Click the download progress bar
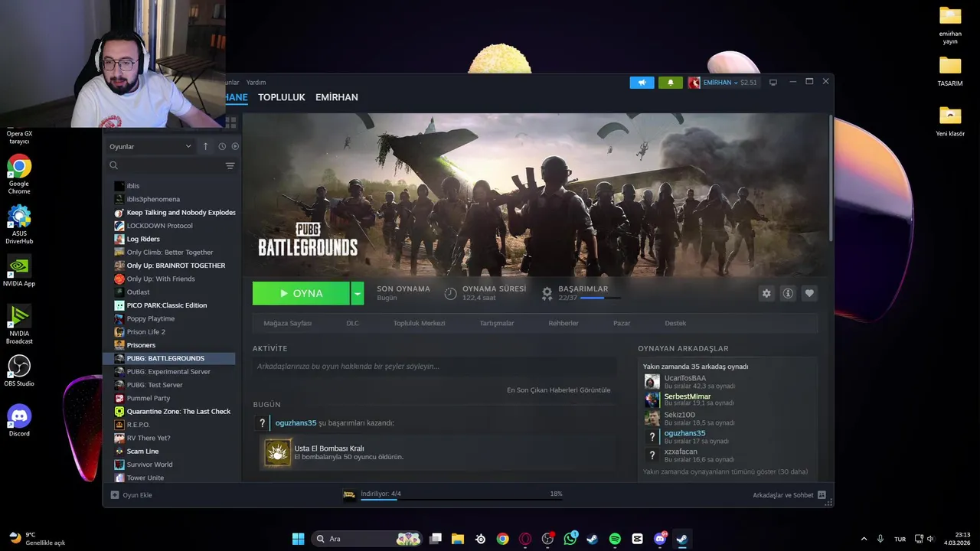This screenshot has width=980, height=551. pos(462,500)
